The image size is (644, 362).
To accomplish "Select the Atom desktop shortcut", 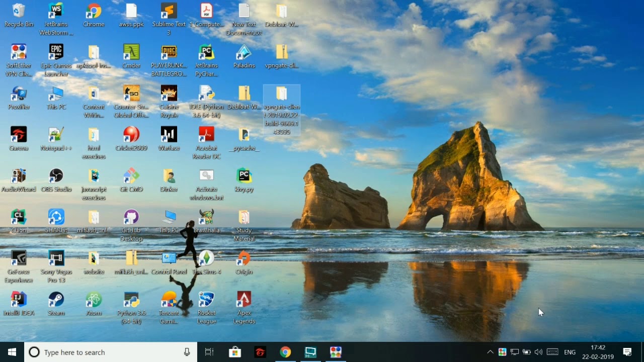I will 94,304.
